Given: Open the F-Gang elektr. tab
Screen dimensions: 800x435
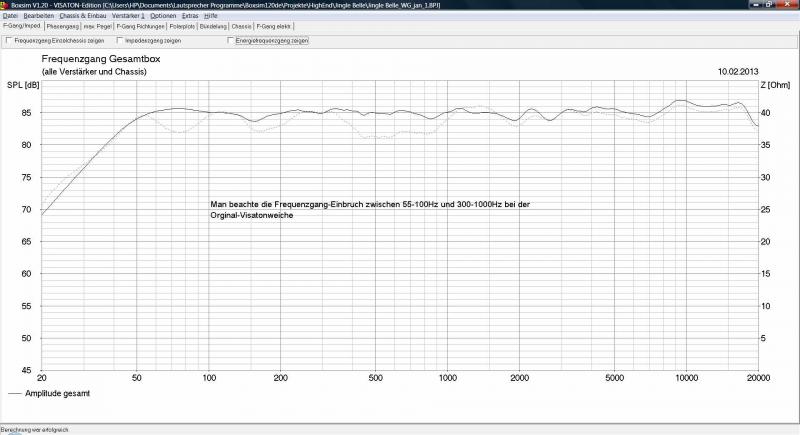Looking at the screenshot, I should click(x=274, y=26).
